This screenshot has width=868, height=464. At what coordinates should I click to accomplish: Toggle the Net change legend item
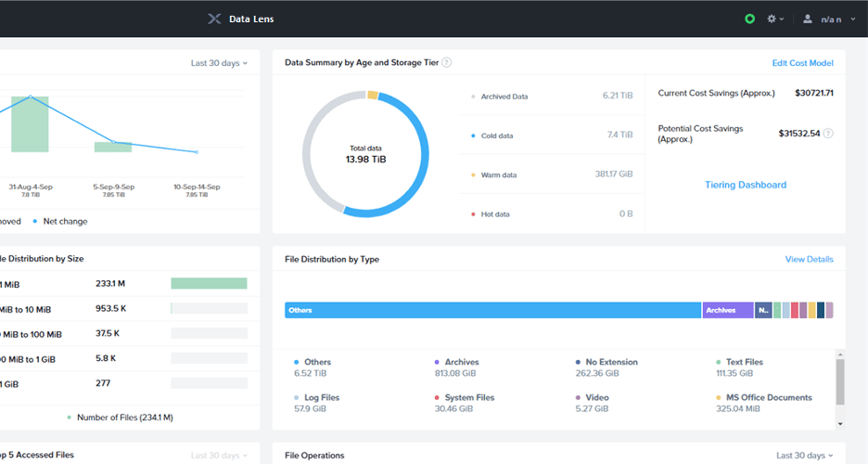(59, 222)
